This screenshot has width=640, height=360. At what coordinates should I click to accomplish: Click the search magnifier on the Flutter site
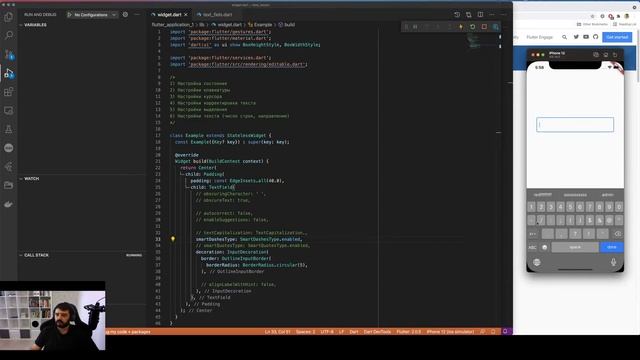click(x=564, y=37)
